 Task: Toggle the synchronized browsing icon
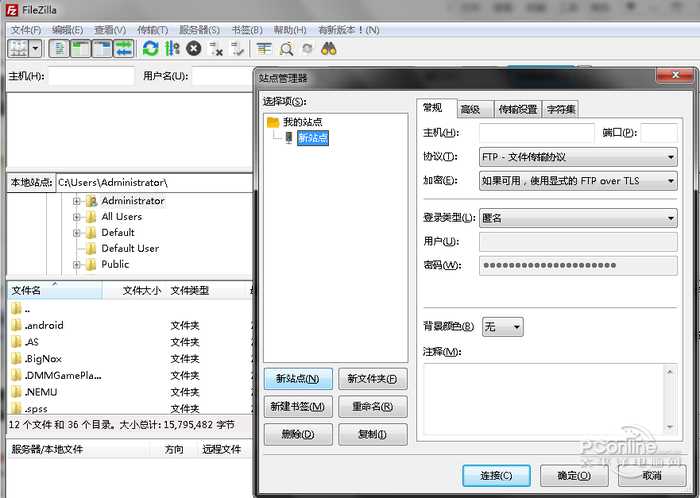(307, 48)
